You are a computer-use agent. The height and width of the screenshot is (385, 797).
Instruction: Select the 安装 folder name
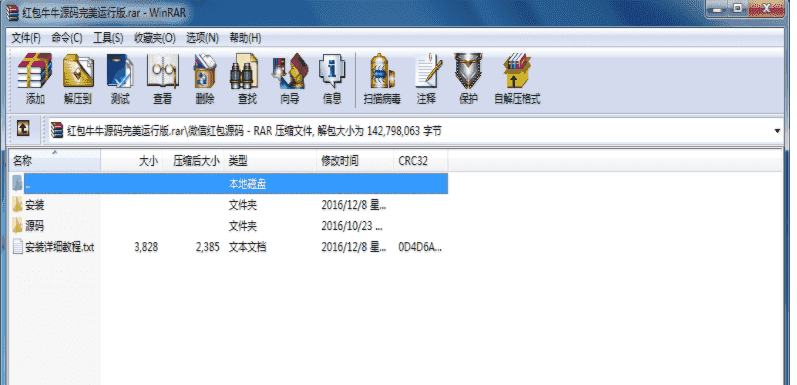tap(35, 205)
